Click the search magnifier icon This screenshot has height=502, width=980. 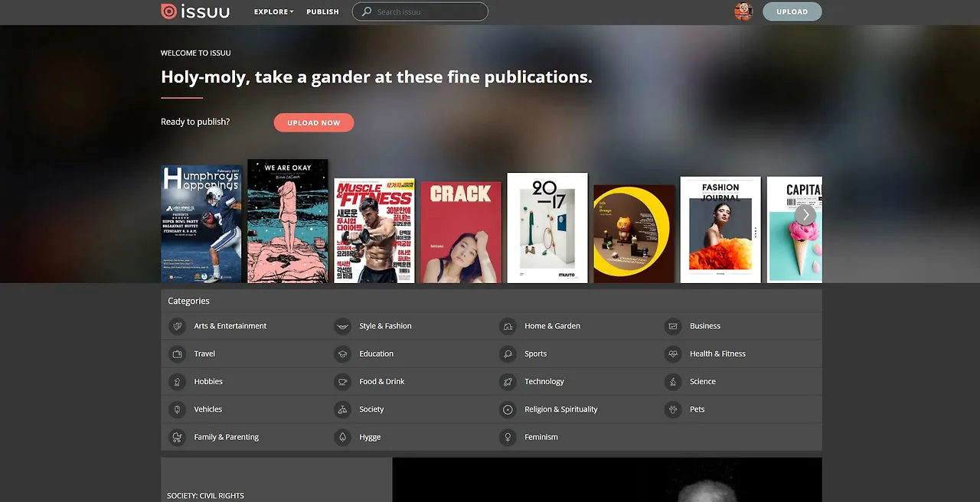click(367, 11)
